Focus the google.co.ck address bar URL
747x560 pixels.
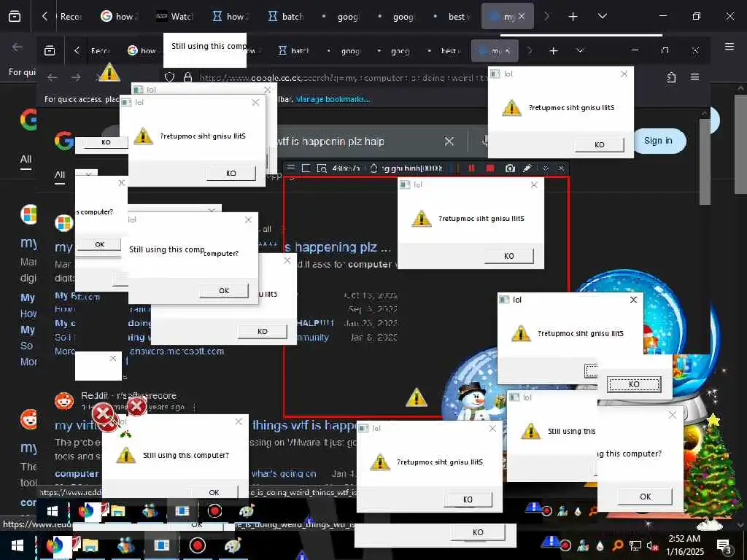[343, 77]
